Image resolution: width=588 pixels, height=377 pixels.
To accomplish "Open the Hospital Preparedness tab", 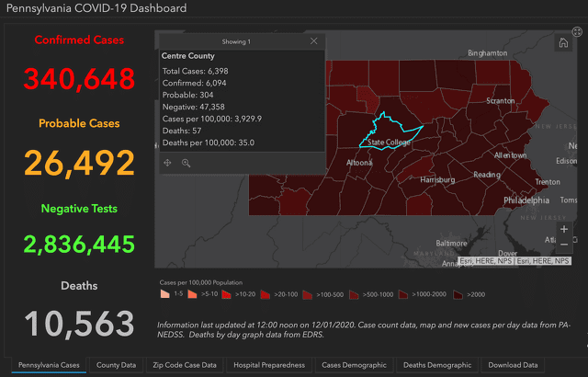I will point(268,365).
